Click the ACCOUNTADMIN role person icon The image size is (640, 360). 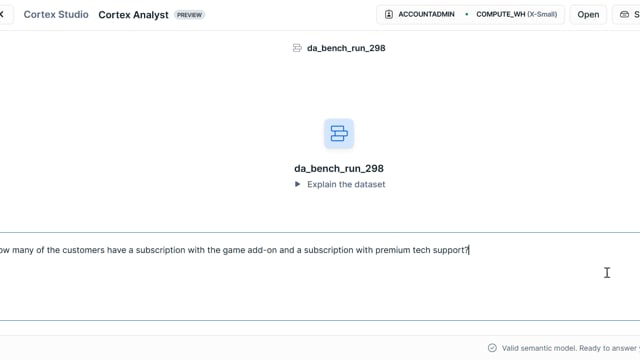[x=389, y=14]
